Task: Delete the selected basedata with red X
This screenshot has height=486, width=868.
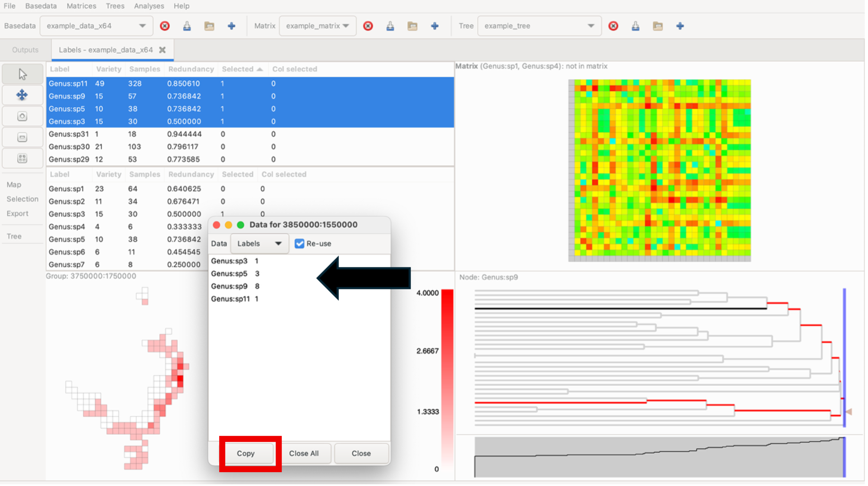Action: pos(165,26)
